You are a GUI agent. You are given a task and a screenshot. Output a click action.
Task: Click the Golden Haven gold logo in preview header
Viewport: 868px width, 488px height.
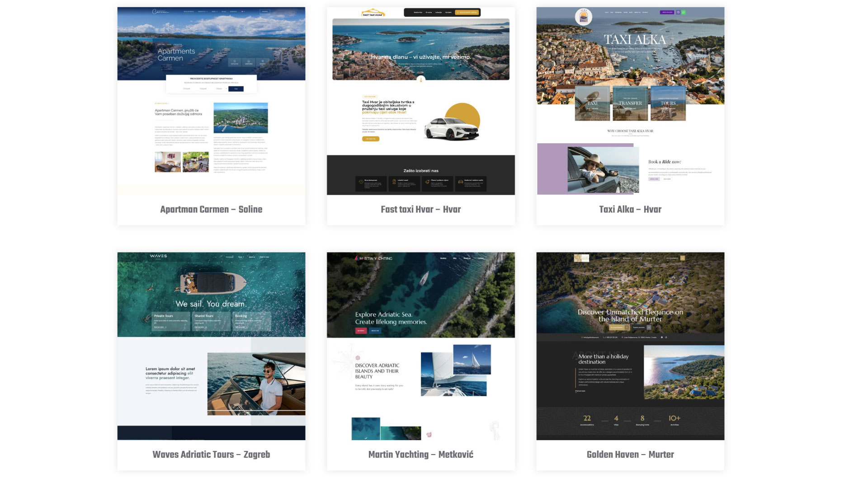click(581, 258)
